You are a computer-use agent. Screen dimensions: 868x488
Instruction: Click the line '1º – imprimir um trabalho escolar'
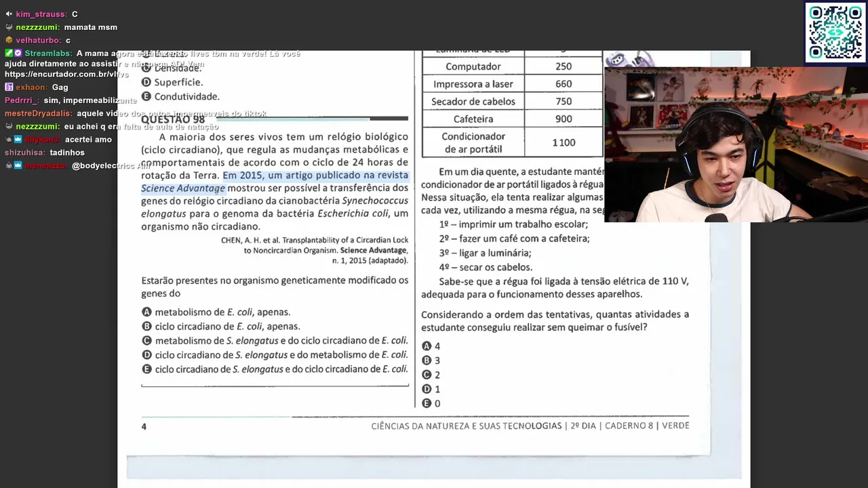513,224
